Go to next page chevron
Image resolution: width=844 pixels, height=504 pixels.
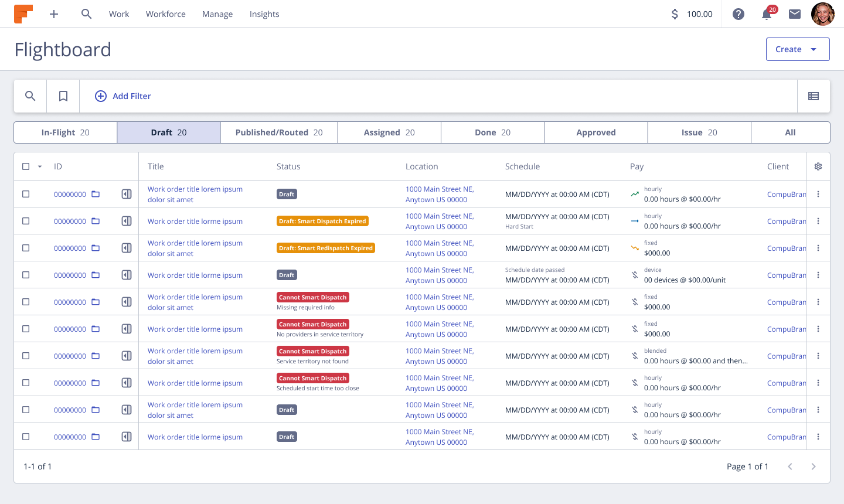coord(814,466)
